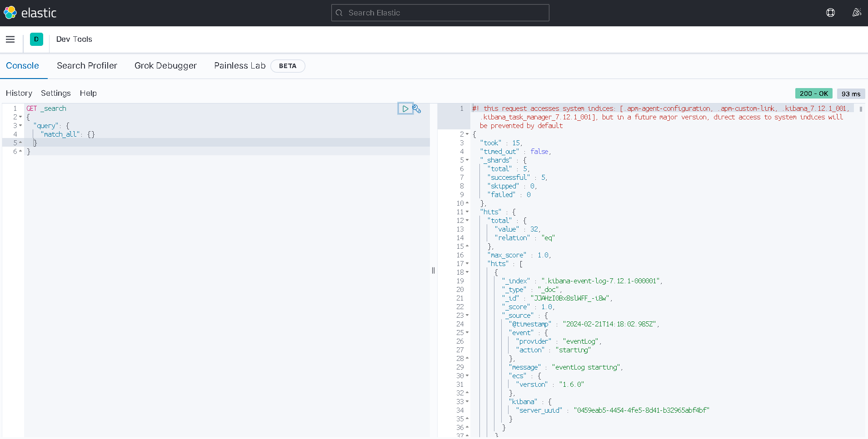
Task: Fold the "kibana" object in the response
Action: 467,402
